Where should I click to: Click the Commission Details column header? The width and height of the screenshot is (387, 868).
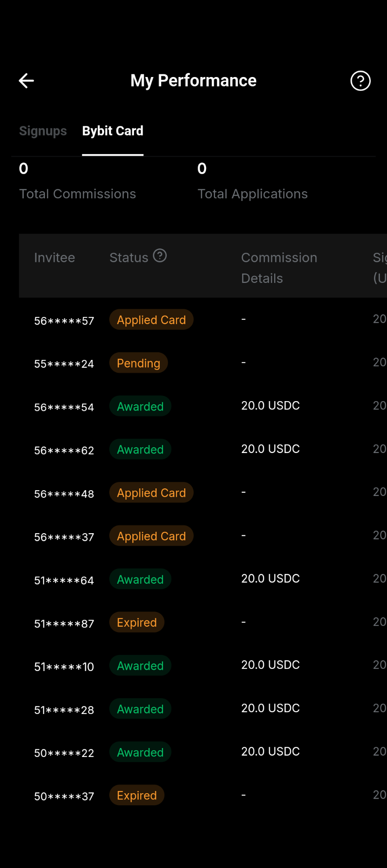[279, 268]
